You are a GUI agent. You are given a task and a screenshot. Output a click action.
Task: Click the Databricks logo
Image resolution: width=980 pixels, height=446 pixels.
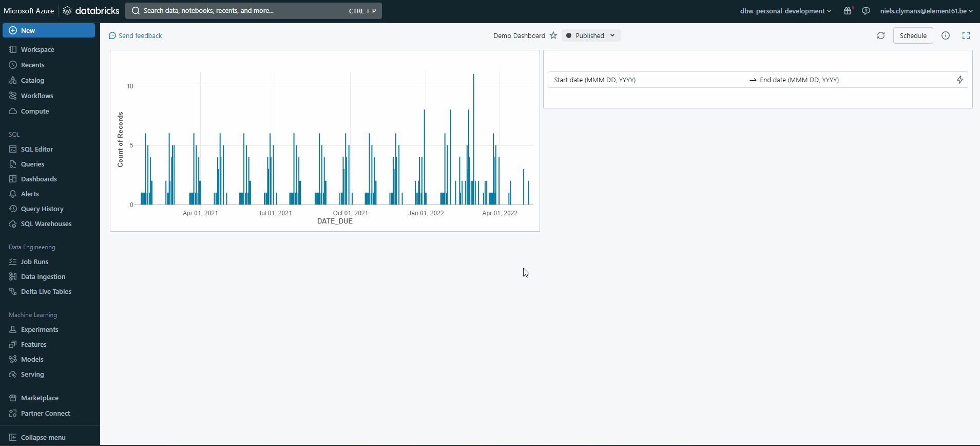(x=91, y=11)
